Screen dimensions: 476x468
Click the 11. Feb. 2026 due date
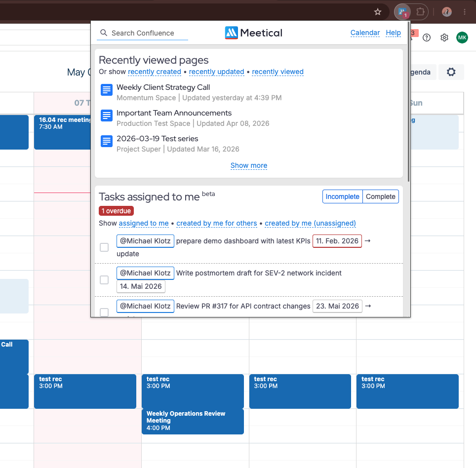(x=337, y=241)
